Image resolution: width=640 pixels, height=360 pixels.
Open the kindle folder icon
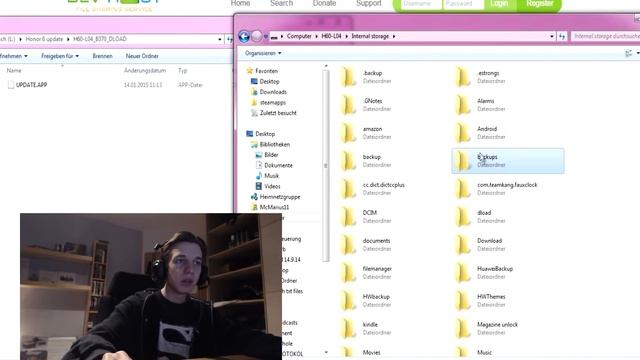(x=349, y=328)
